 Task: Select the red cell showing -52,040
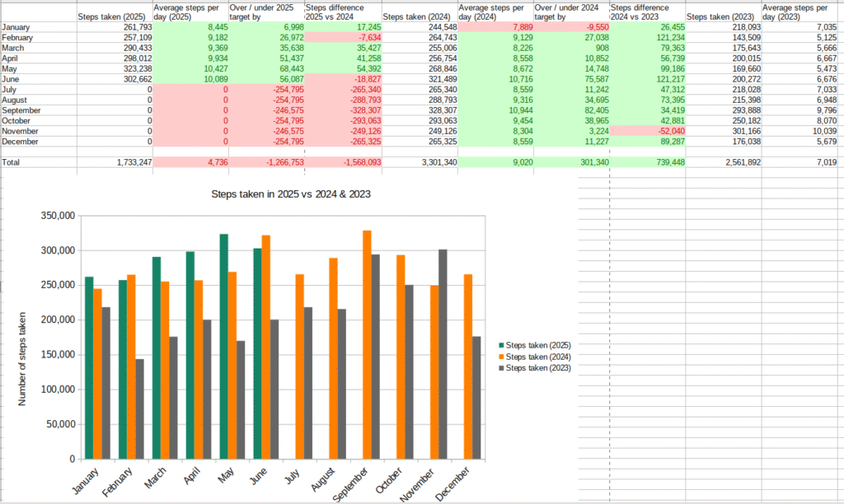coord(648,131)
